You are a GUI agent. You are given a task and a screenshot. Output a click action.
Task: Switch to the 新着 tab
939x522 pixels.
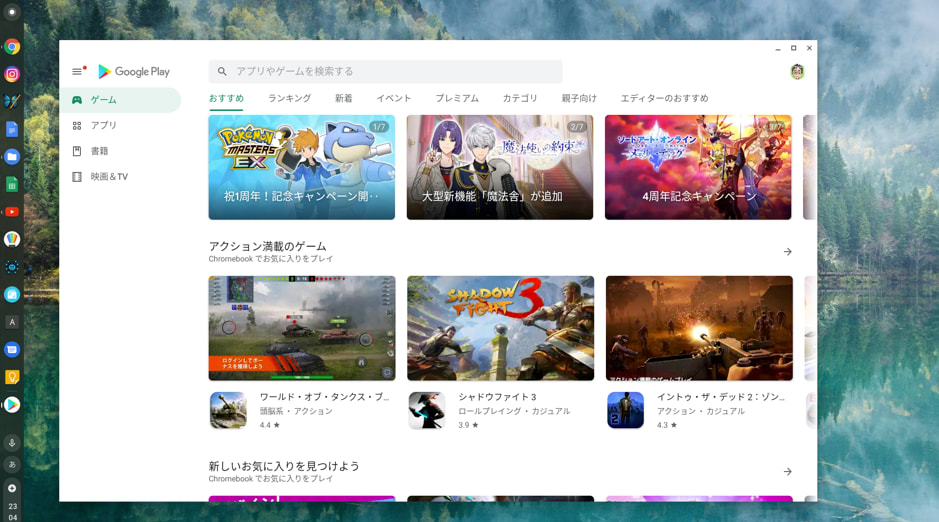pyautogui.click(x=344, y=98)
